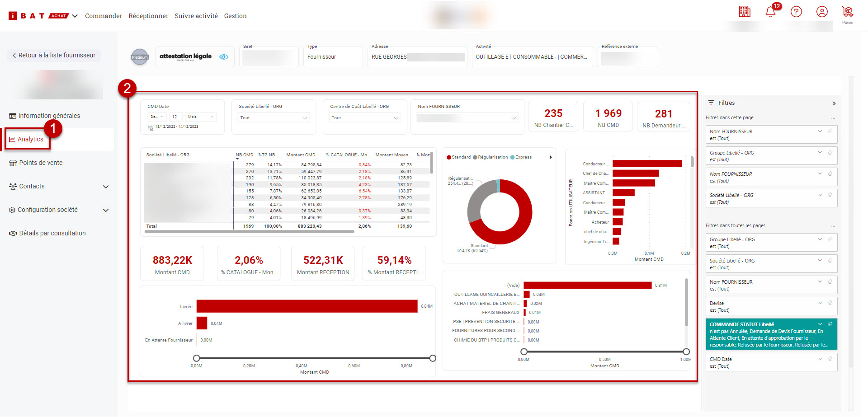
Task: Click the CMD Date number field showing 12
Action: (175, 117)
